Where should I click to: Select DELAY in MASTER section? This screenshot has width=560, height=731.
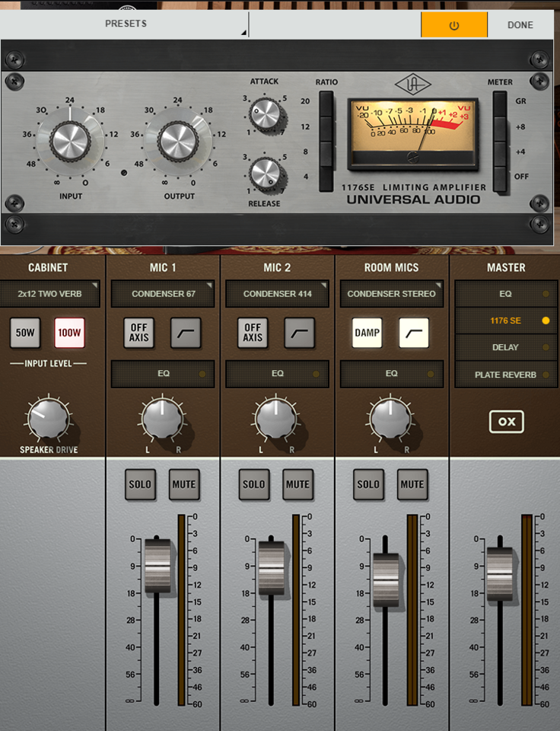(505, 347)
